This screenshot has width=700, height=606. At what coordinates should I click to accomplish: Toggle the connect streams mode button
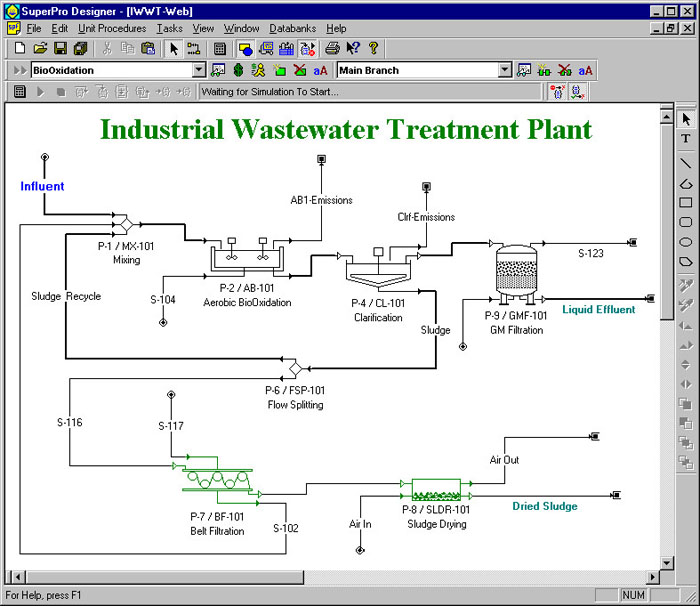[x=192, y=48]
